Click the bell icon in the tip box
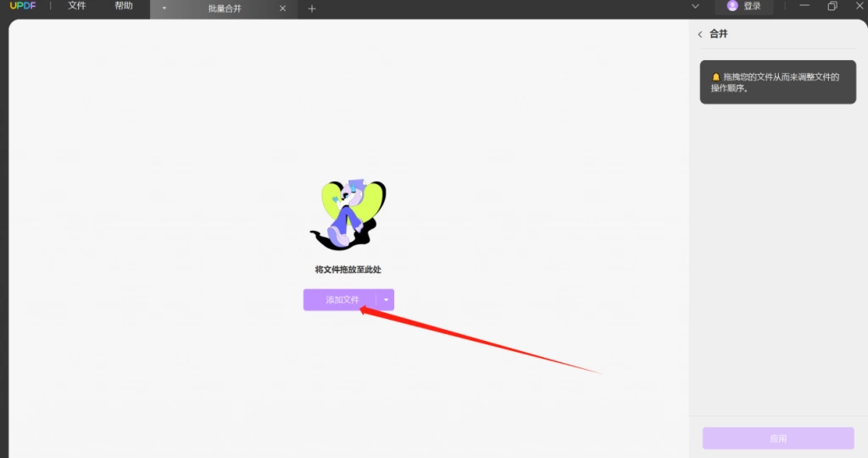 [715, 77]
